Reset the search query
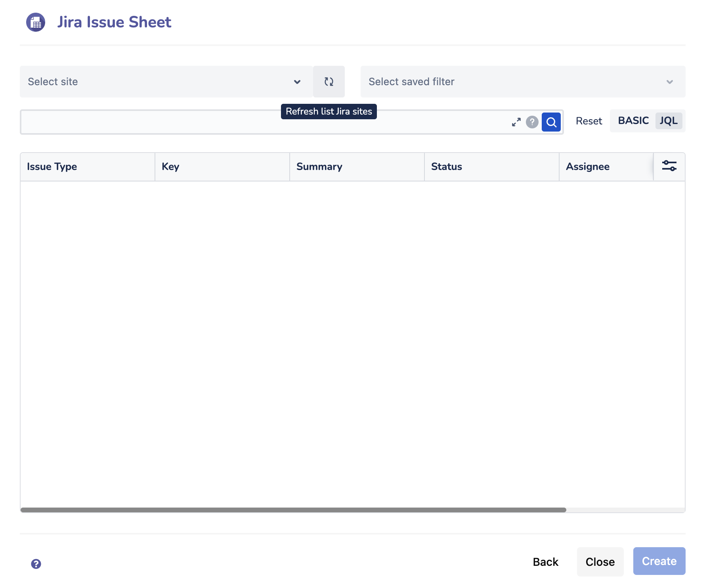707x588 pixels. [589, 121]
